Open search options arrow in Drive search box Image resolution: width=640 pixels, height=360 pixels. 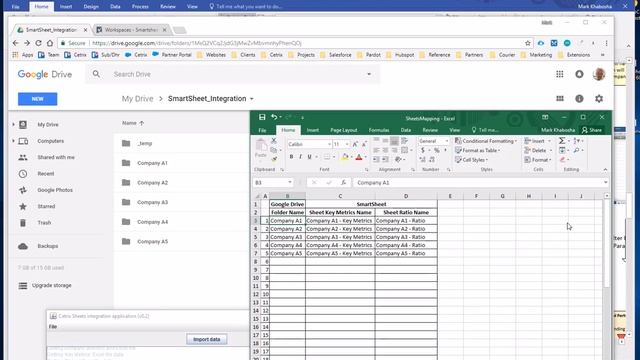369,74
